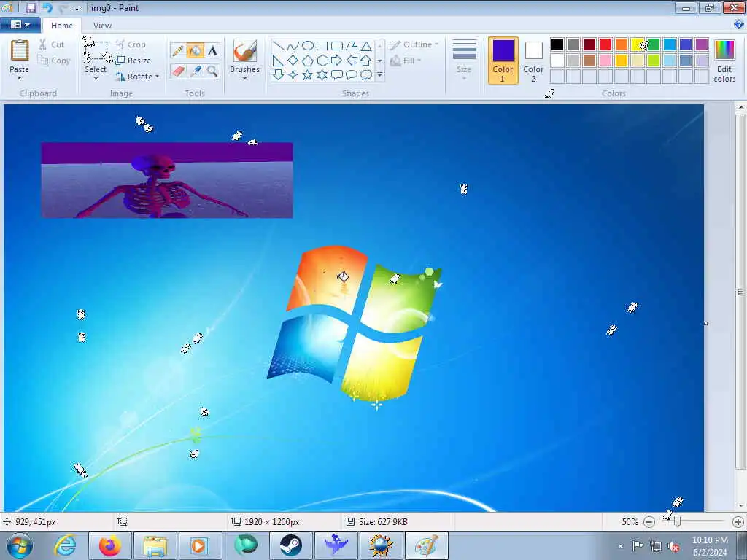Click the vertical scrollbar down arrow
This screenshot has width=747, height=560.
(741, 506)
